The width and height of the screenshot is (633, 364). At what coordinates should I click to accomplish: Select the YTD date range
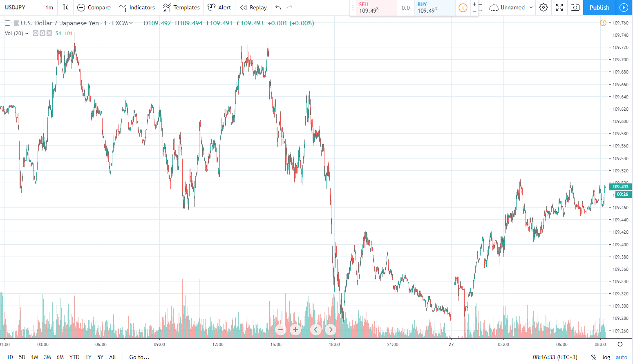tap(74, 357)
